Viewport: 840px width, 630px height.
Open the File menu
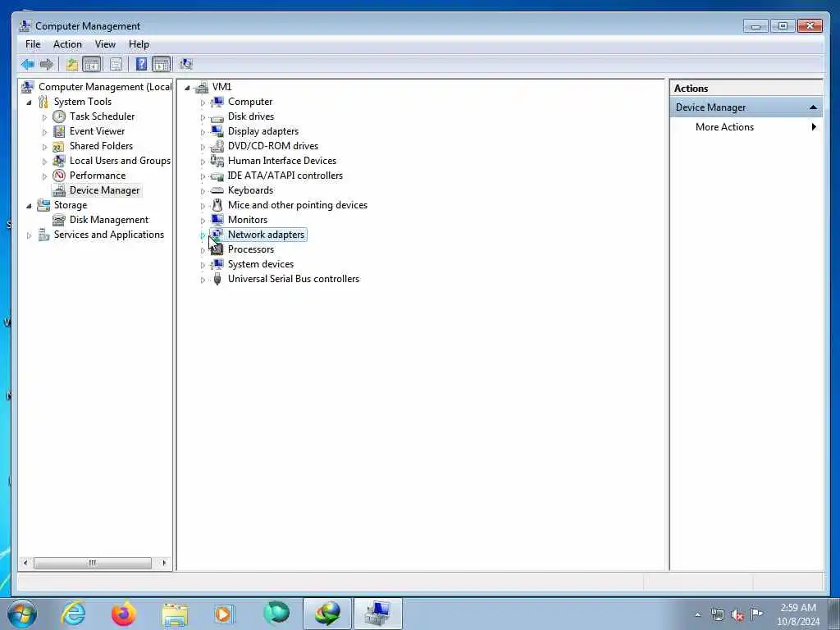pyautogui.click(x=33, y=44)
